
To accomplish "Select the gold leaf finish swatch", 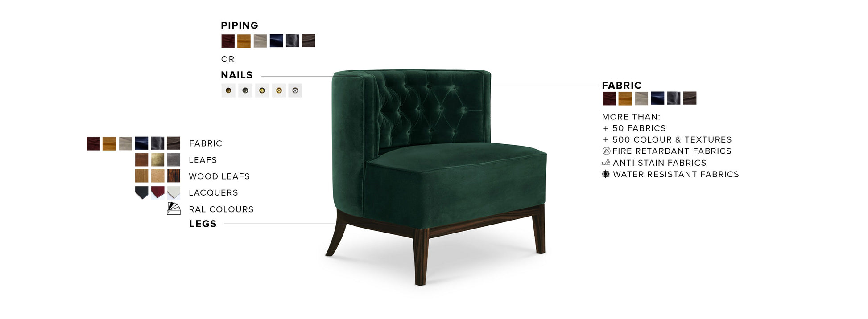I will [157, 160].
